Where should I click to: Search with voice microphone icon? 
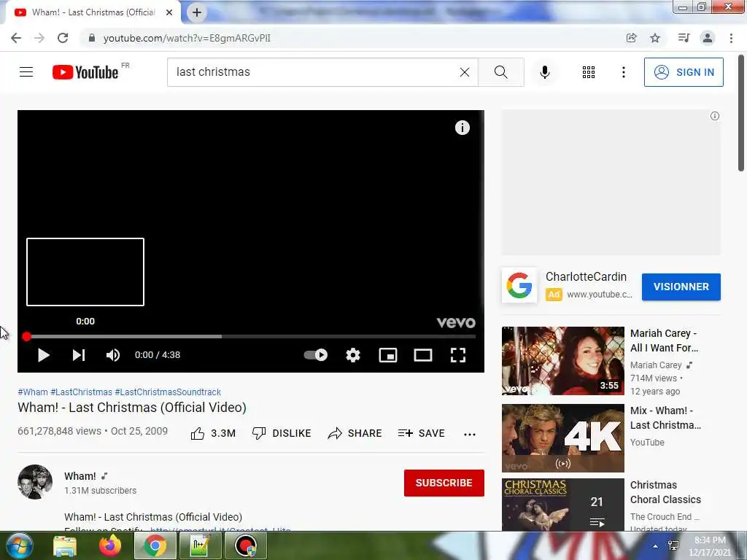click(x=545, y=72)
